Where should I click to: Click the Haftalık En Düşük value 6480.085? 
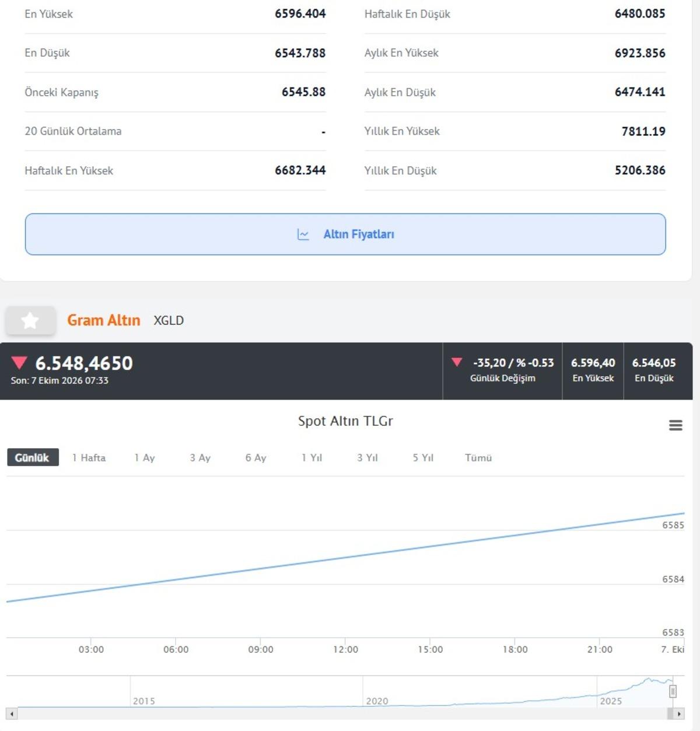(x=640, y=13)
